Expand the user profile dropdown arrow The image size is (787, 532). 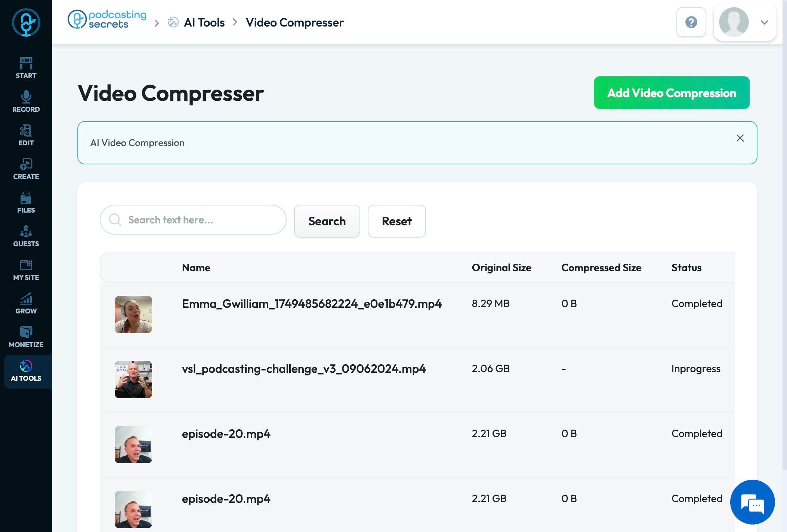[764, 22]
